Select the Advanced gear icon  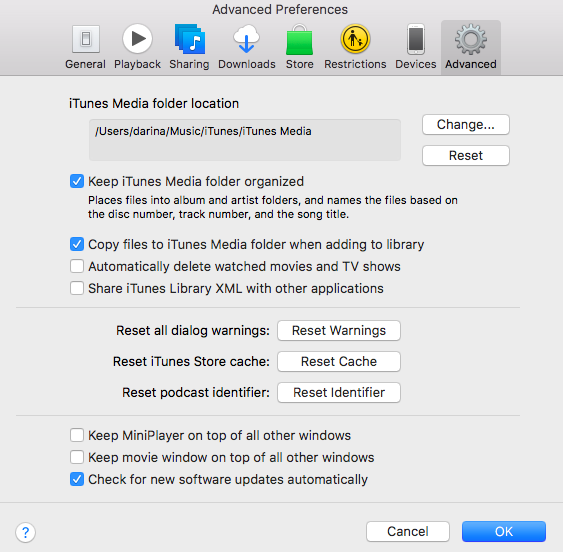click(471, 39)
